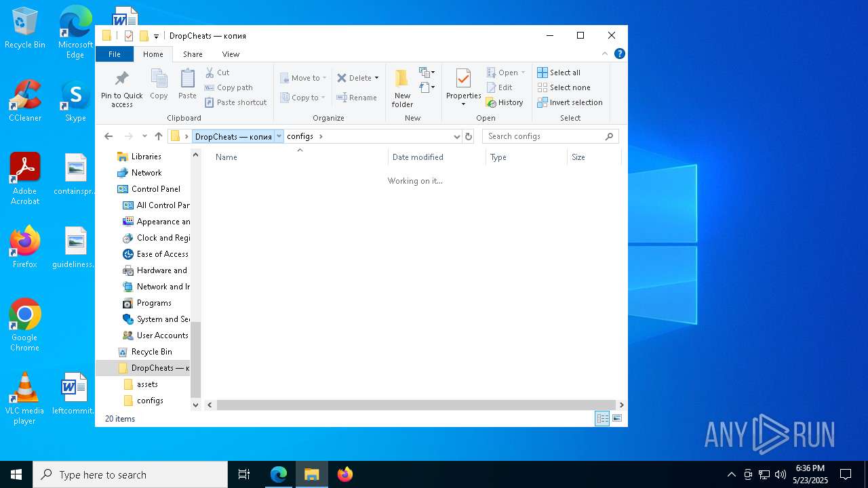Open Properties from the ribbon
The image size is (868, 488).
(x=464, y=87)
